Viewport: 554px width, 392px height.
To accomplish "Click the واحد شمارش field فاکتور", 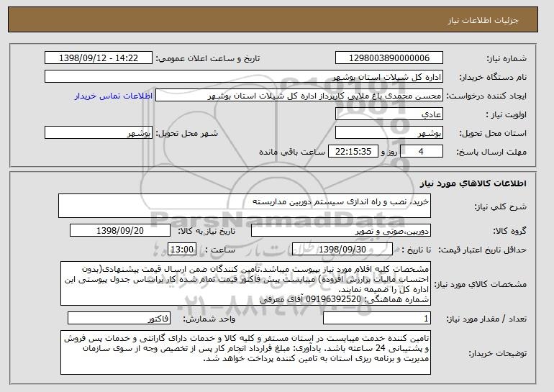I will (119, 318).
